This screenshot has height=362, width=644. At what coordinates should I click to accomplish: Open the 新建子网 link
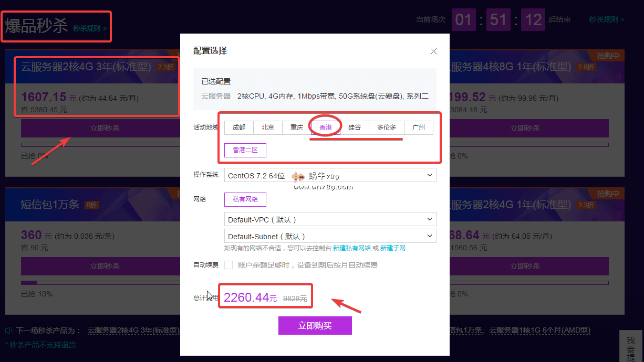[392, 248]
